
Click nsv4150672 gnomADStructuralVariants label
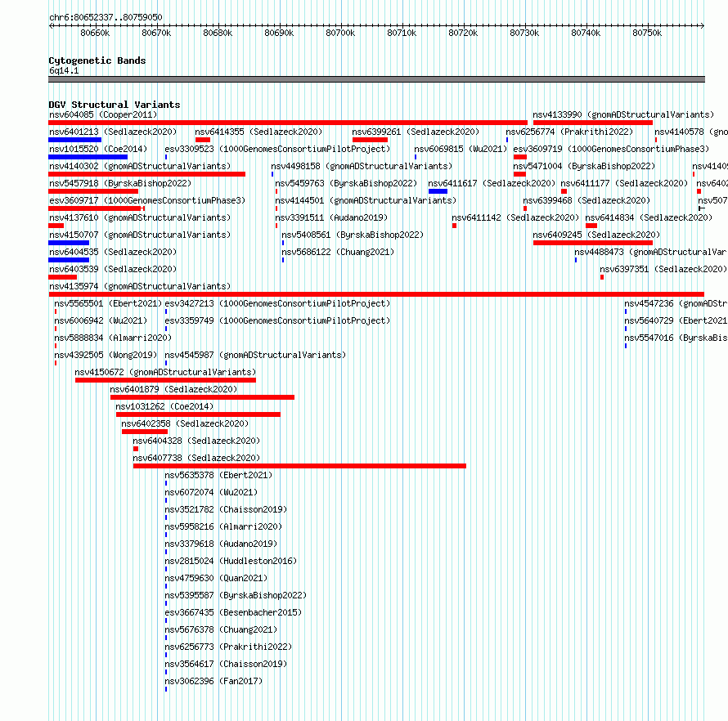point(165,372)
